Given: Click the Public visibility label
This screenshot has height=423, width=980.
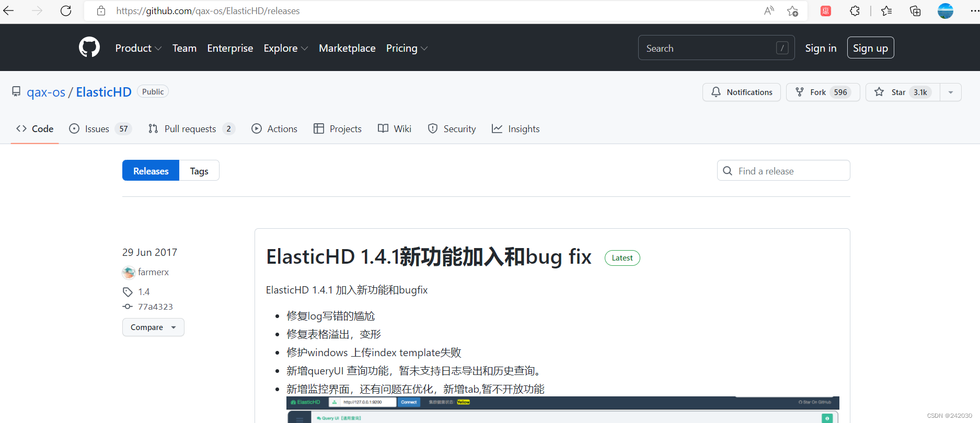Looking at the screenshot, I should tap(153, 91).
